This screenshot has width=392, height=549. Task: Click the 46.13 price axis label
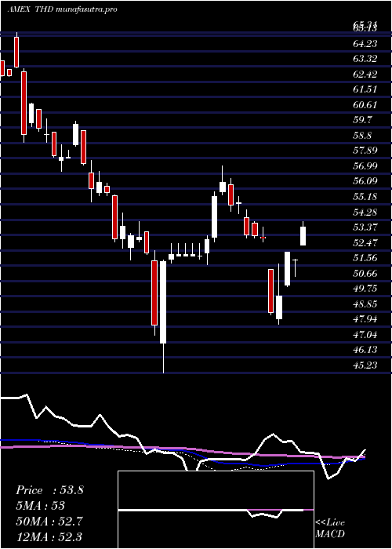coord(365,350)
